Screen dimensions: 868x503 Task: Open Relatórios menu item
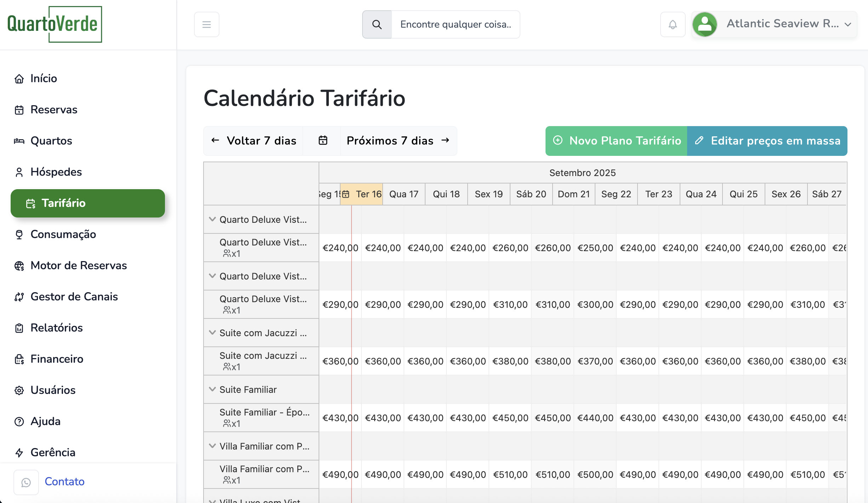tap(57, 328)
